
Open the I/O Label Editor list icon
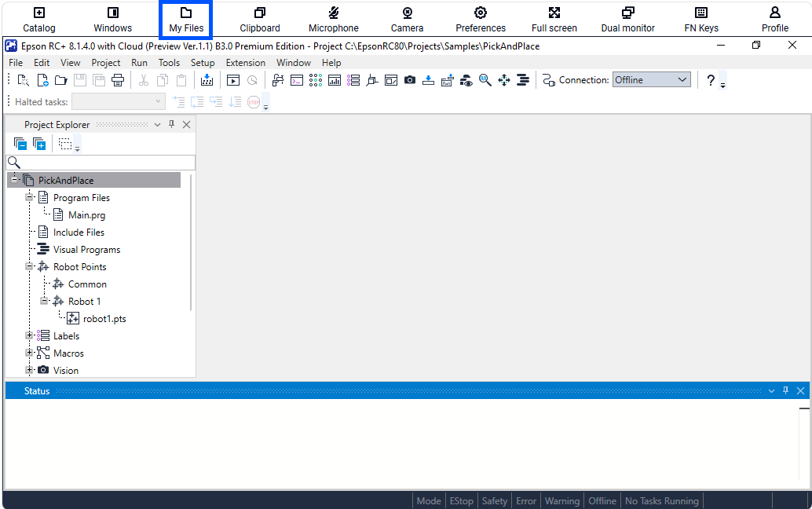point(353,80)
